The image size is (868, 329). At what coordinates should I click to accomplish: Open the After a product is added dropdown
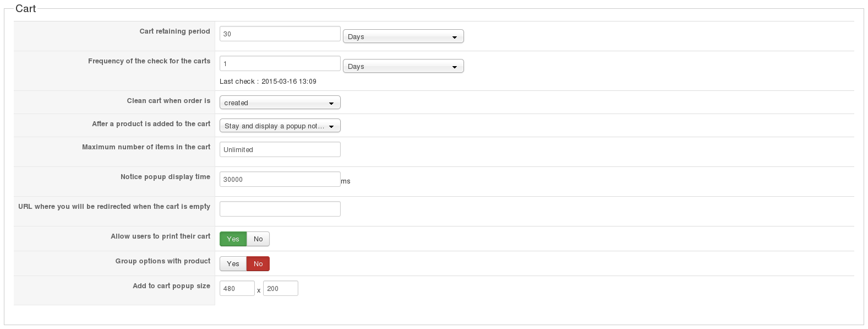(x=280, y=126)
